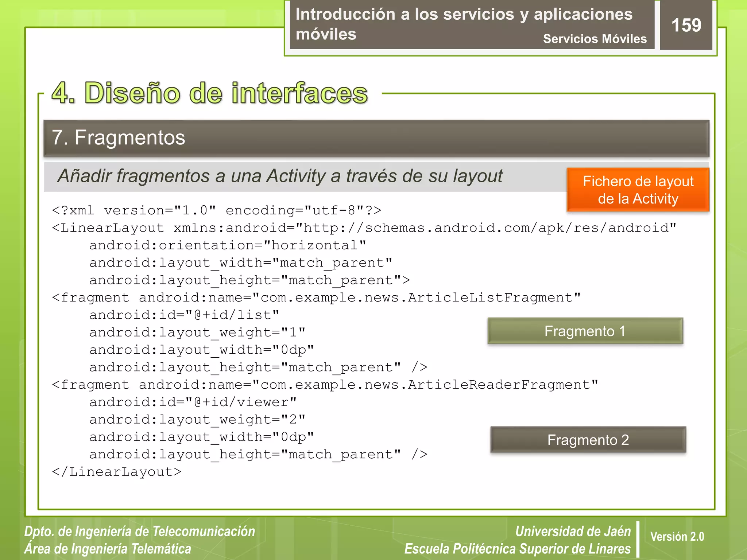747x560 pixels.
Task: Click the ArticleReaderFragment fragment tag line
Action: 325,385
